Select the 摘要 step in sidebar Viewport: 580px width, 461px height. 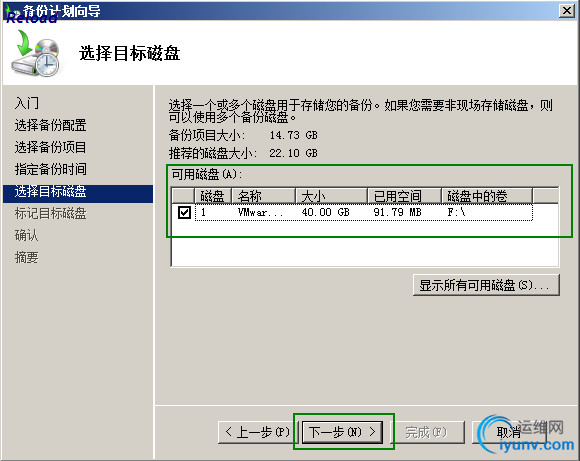[x=26, y=257]
